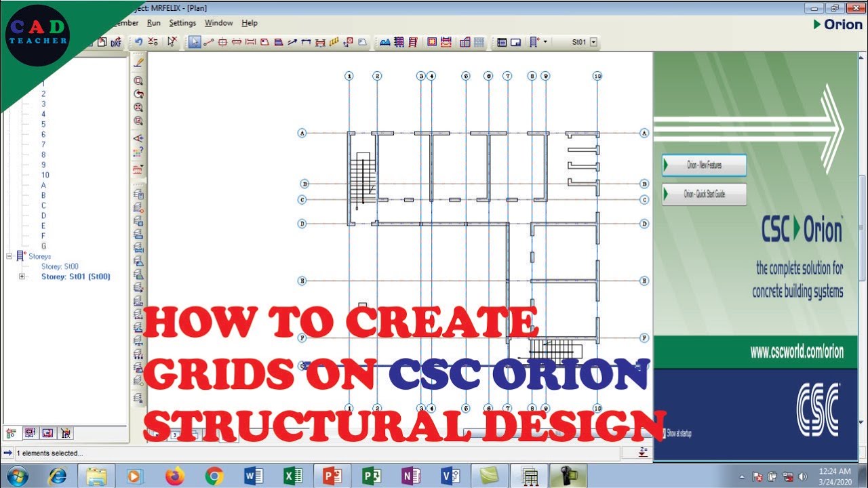Toggle the Show at startup checkbox
This screenshot has width=868, height=488.
pyautogui.click(x=663, y=432)
